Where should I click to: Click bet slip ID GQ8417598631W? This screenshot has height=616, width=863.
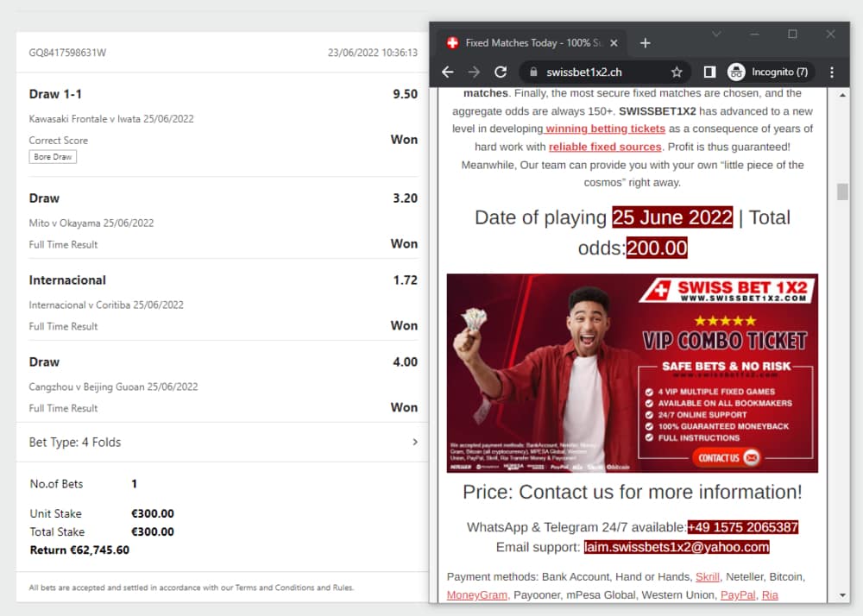click(67, 53)
